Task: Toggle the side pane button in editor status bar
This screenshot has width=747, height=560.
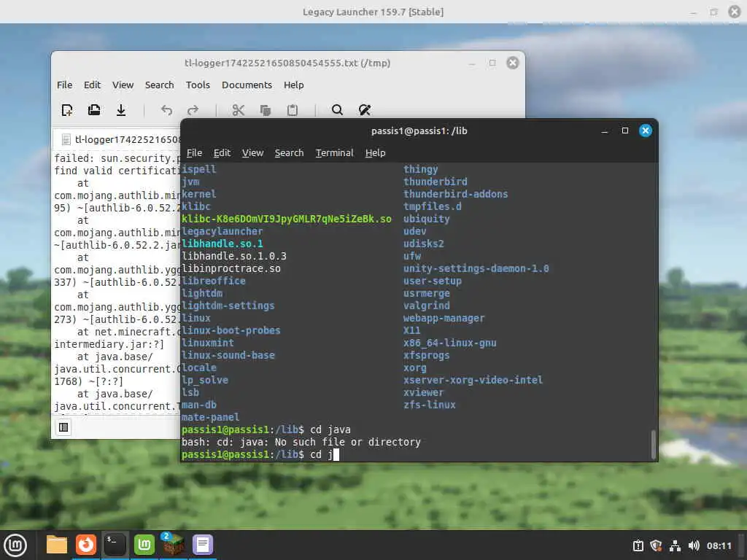Action: (63, 427)
